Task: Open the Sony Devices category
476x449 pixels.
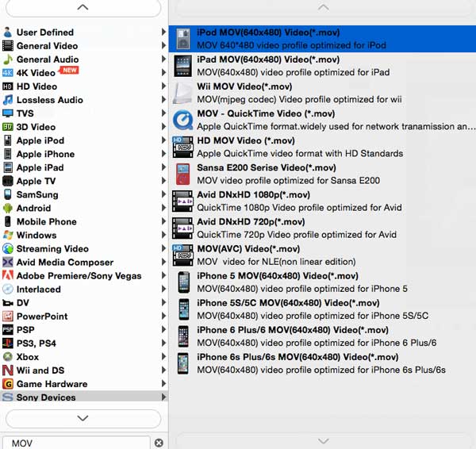Action: (x=84, y=397)
